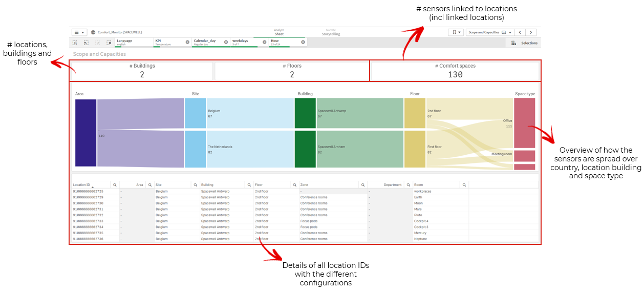Step forward one selection
The height and width of the screenshot is (291, 644).
click(x=97, y=43)
